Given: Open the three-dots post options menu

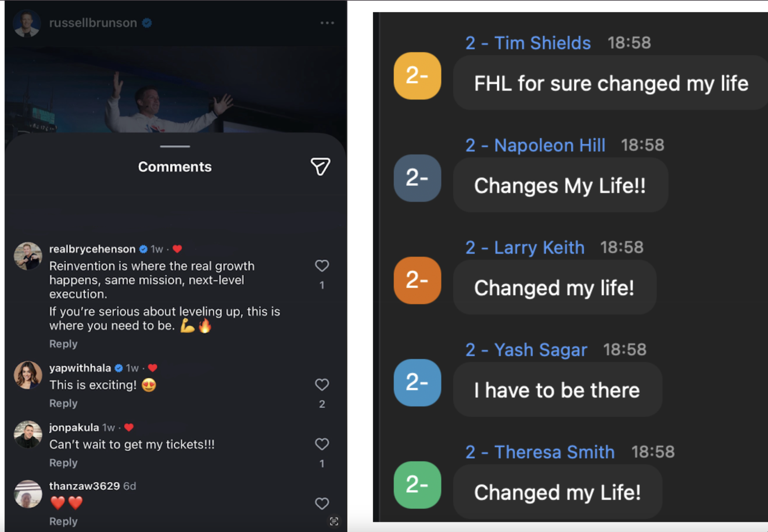Looking at the screenshot, I should pos(327,23).
